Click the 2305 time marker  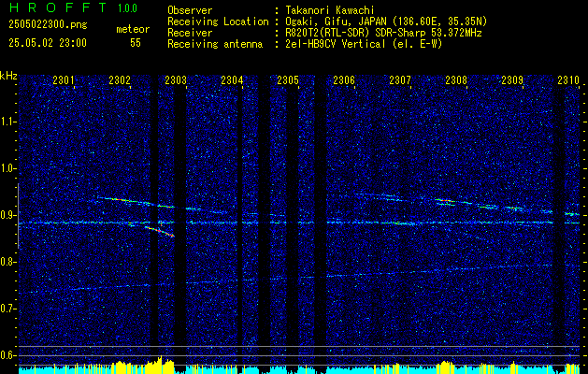288,79
